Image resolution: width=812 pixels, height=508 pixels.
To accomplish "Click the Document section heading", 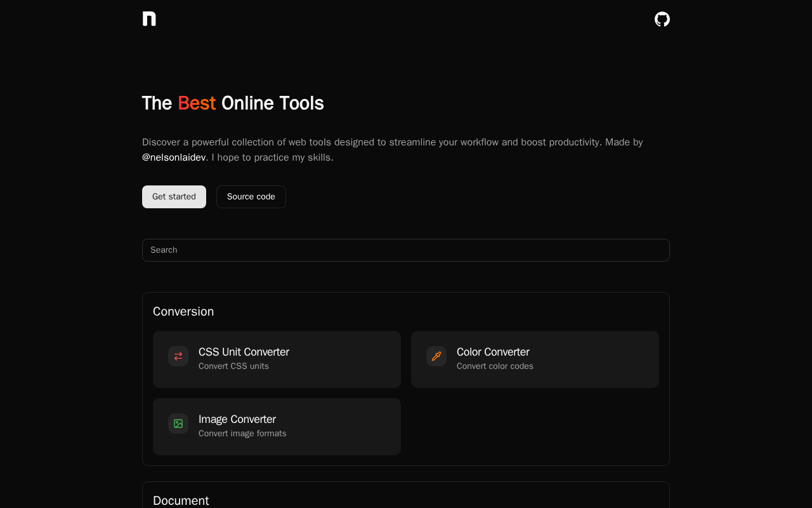I will click(181, 500).
